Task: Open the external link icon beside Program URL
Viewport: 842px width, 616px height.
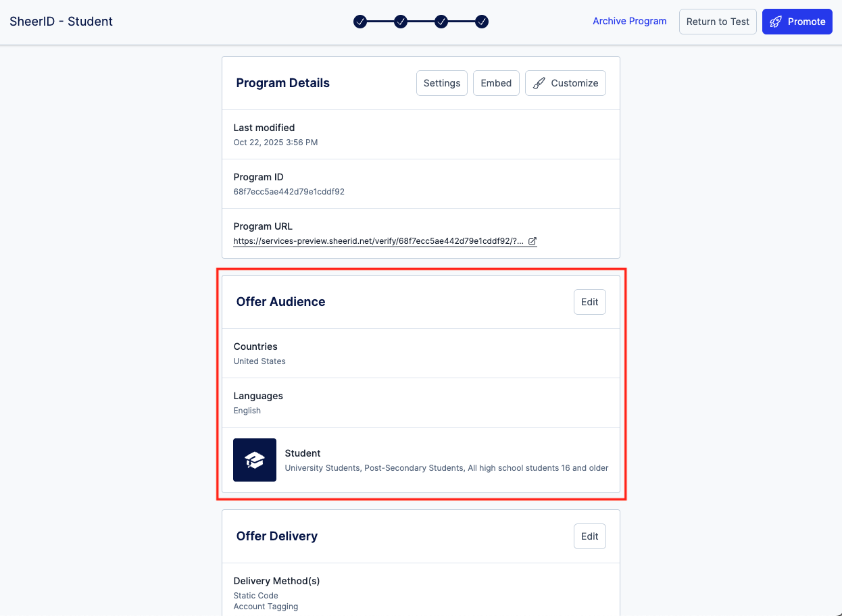Action: (x=533, y=241)
